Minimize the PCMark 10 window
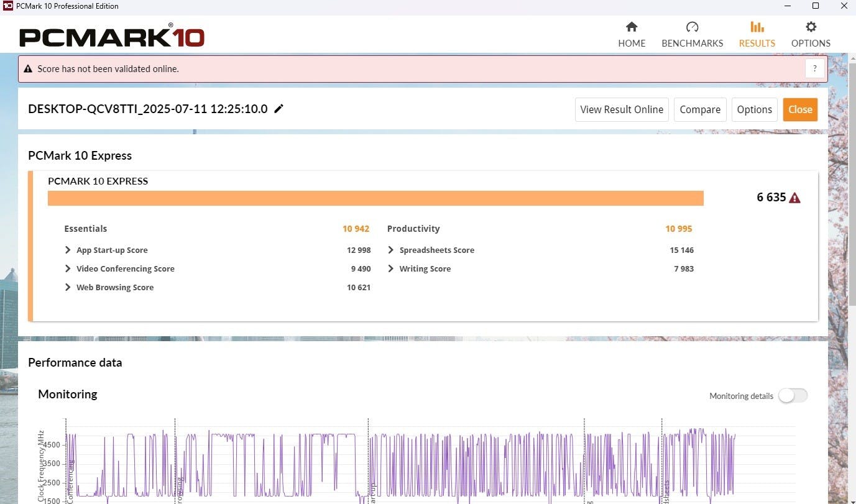Image resolution: width=856 pixels, height=504 pixels. 787,6
